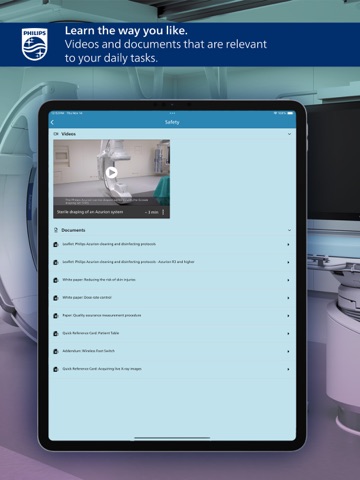
Task: Expand arrow for Acquiring live X-ray images card
Action: click(288, 369)
